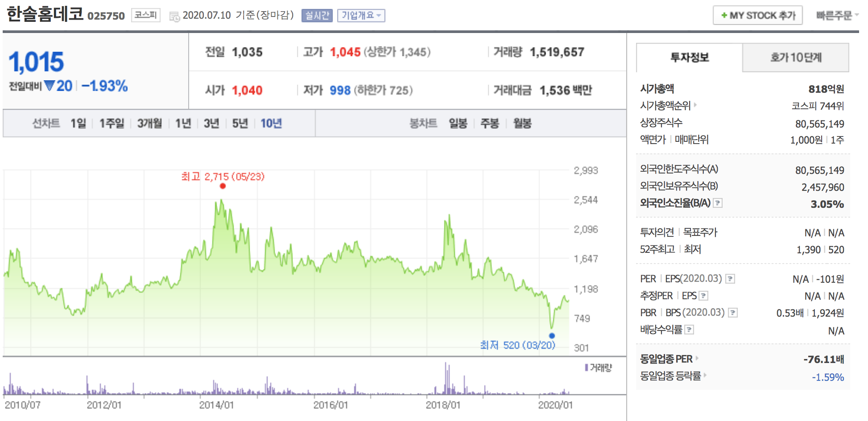The width and height of the screenshot is (868, 421).
Task: Open help icon next to EPS(2020.03)
Action: pyautogui.click(x=730, y=279)
